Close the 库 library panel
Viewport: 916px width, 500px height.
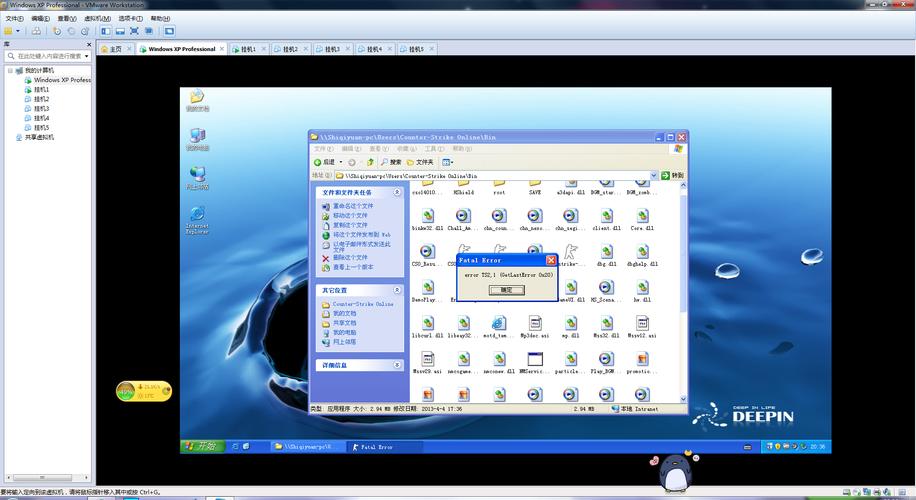89,44
